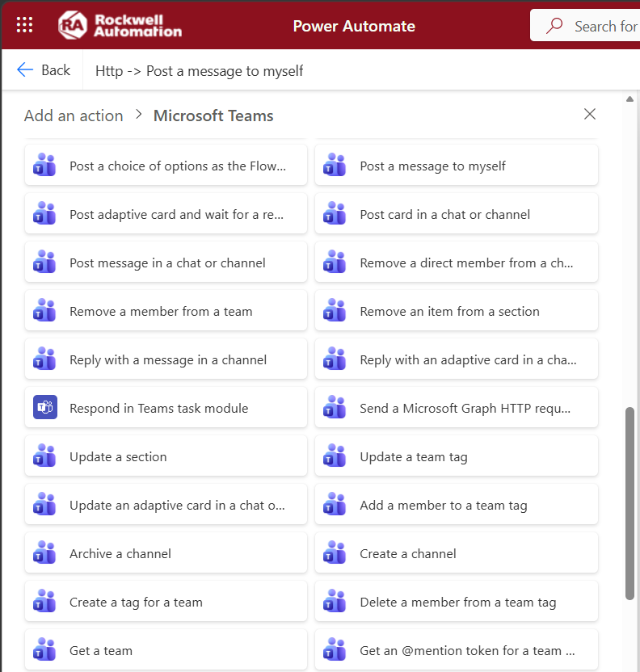The image size is (640, 672).
Task: Select Post a choice of options as the Flow action
Action: pyautogui.click(x=166, y=166)
